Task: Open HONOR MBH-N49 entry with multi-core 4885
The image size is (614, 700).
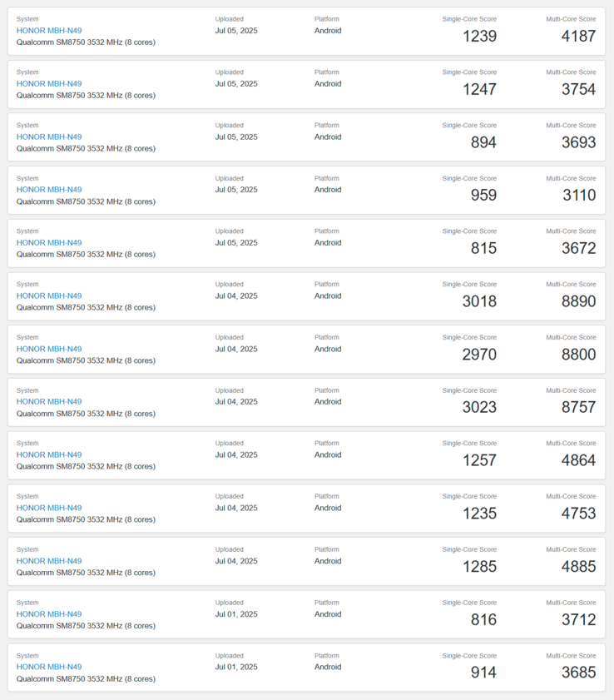Action: tap(49, 561)
